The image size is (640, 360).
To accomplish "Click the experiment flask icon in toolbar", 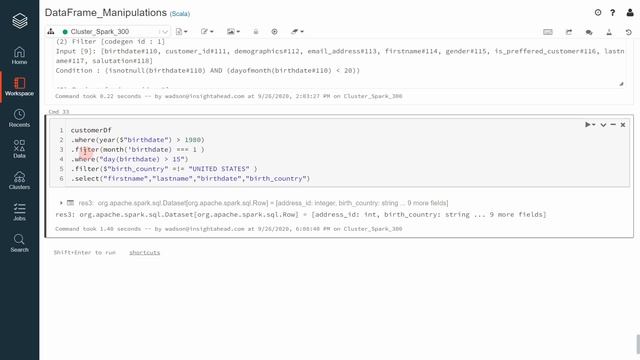I will pyautogui.click(x=609, y=32).
